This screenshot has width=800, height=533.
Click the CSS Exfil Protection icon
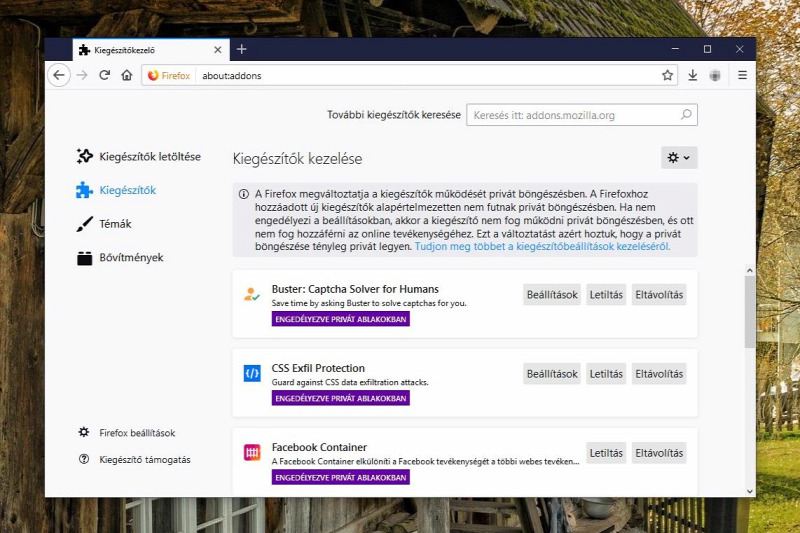click(x=252, y=373)
